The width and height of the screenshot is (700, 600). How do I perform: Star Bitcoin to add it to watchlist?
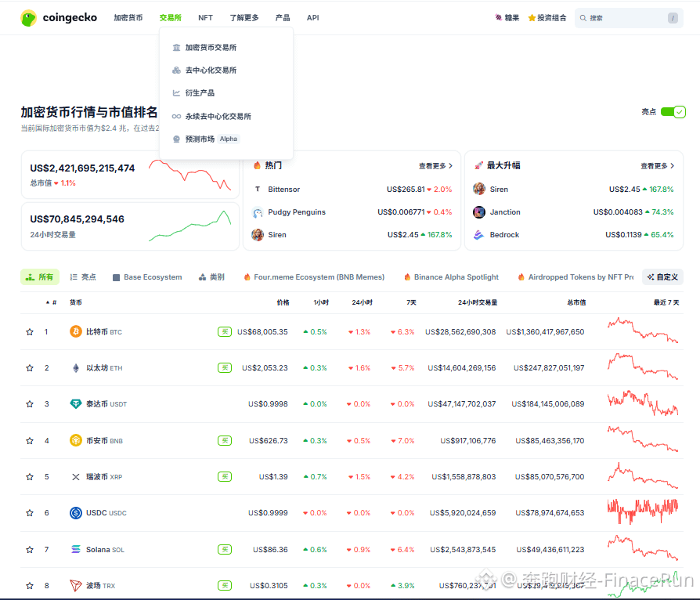(29, 331)
